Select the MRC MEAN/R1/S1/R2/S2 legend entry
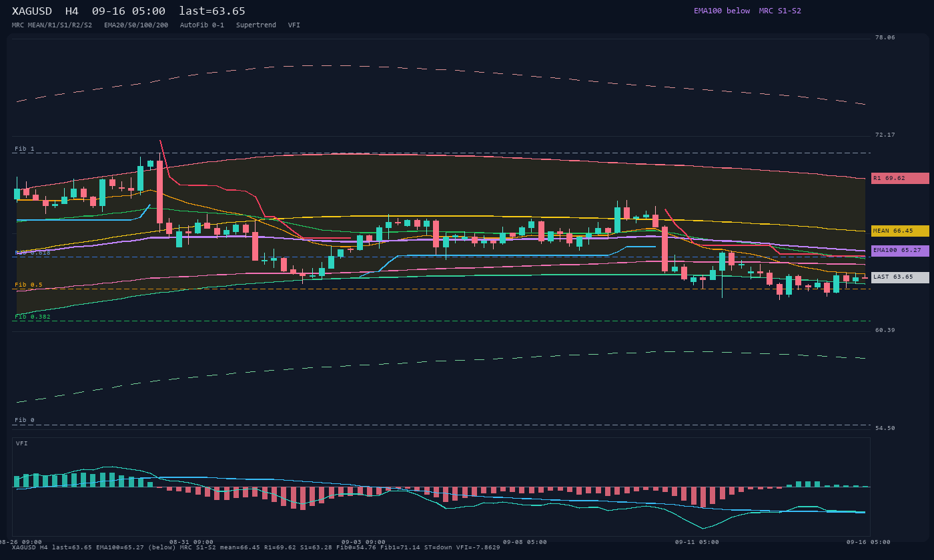 pyautogui.click(x=52, y=25)
